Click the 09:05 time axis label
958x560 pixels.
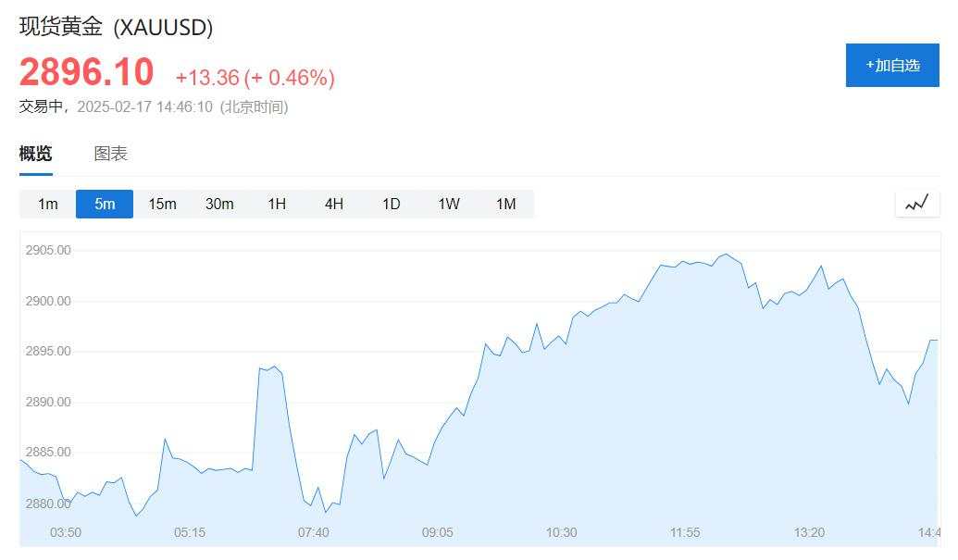coord(438,532)
